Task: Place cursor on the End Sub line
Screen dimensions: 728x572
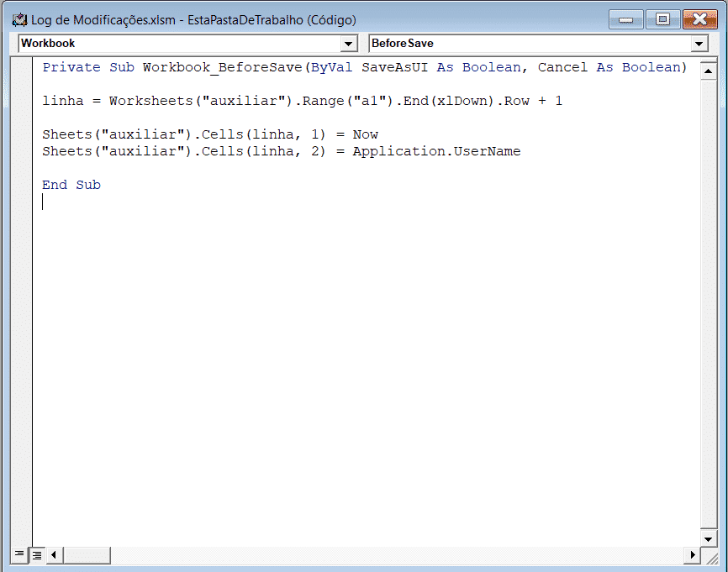Action: click(x=71, y=185)
